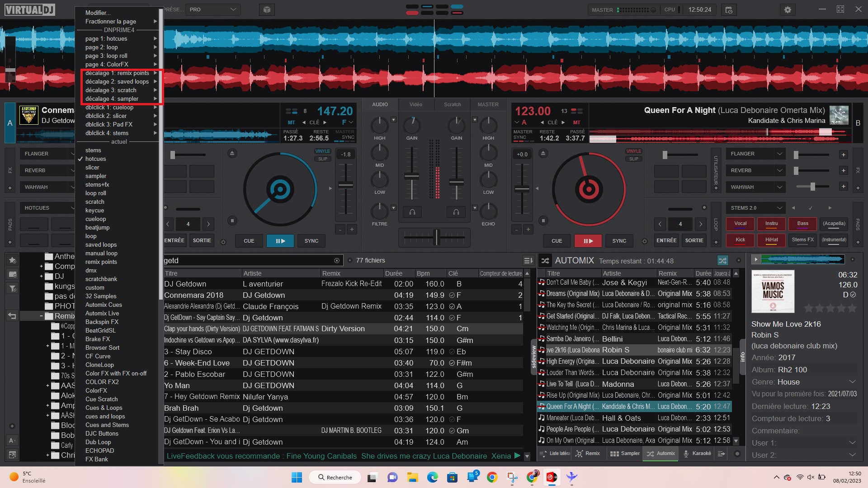
Task: Click right deck SYNC button
Action: tap(619, 241)
